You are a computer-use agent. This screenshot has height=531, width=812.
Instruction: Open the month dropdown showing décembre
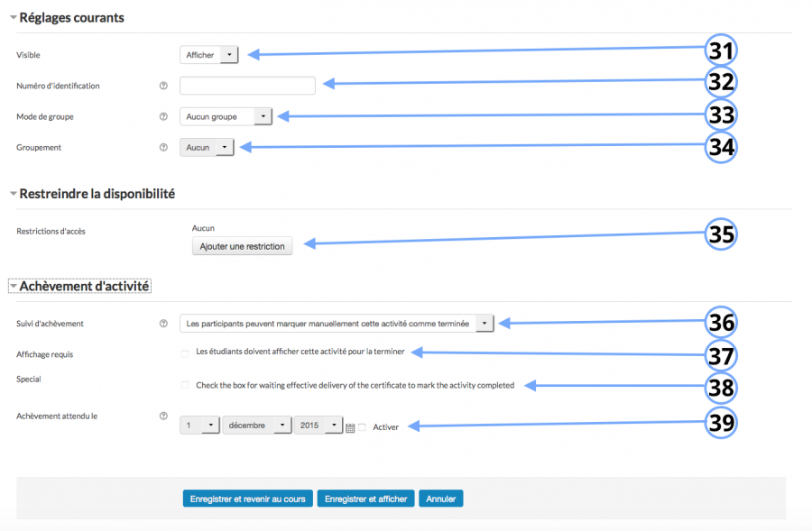coord(257,425)
